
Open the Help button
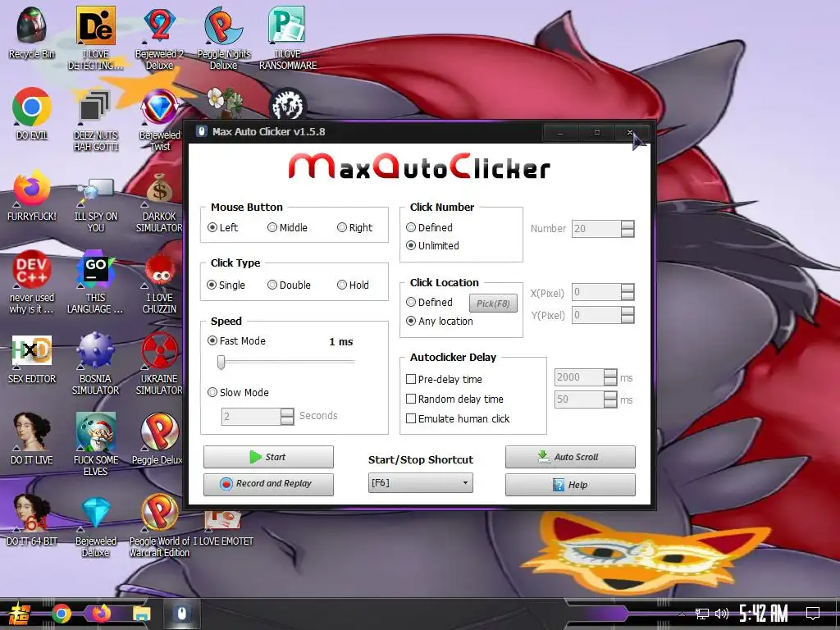click(x=570, y=485)
